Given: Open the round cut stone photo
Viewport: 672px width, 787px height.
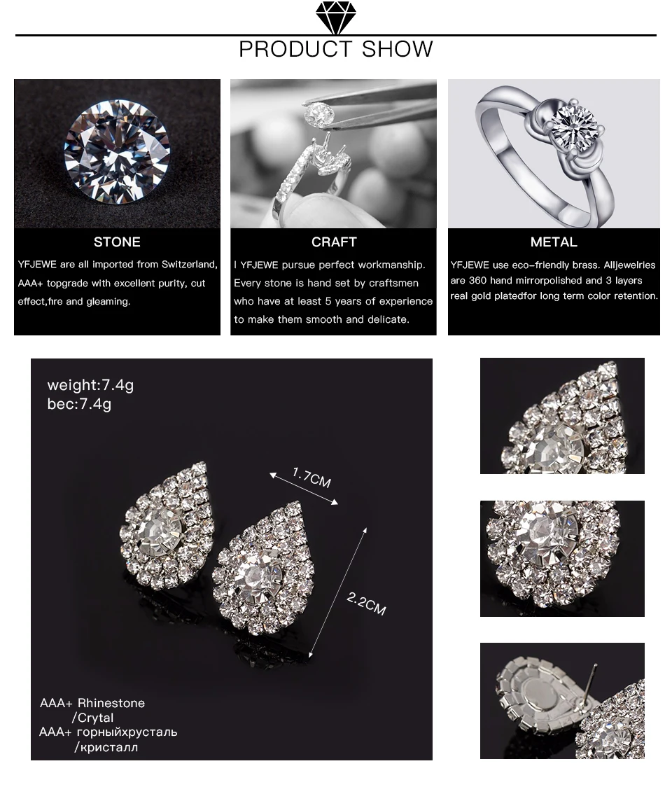Looking at the screenshot, I should point(117,153).
